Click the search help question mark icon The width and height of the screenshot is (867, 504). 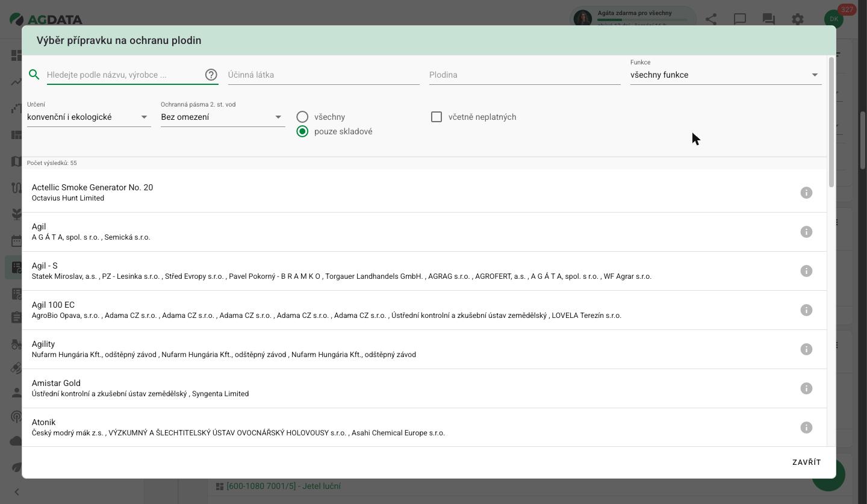pyautogui.click(x=211, y=75)
